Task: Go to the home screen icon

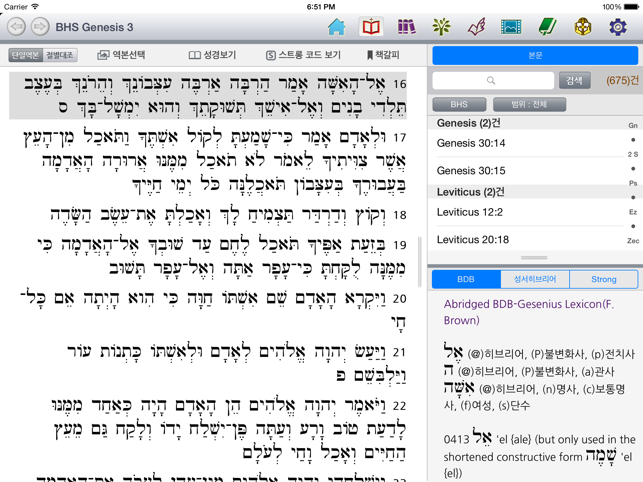Action: 336,27
